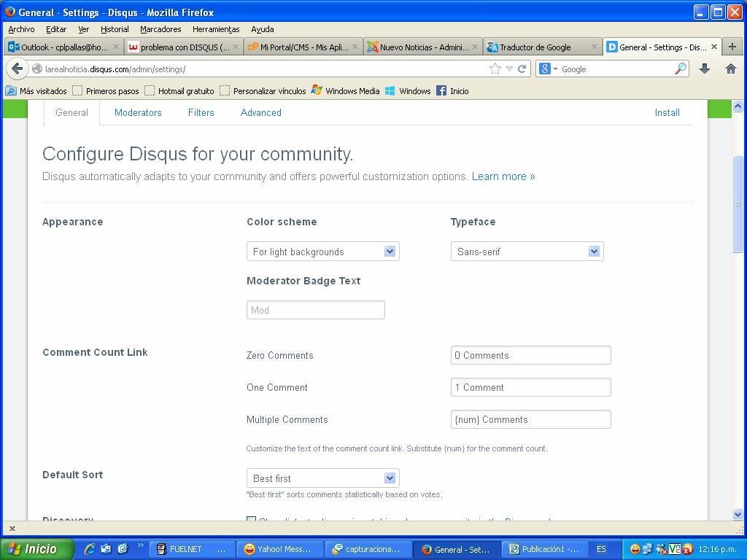747x560 pixels.
Task: Open the Windows Inicio start button
Action: pos(37,549)
